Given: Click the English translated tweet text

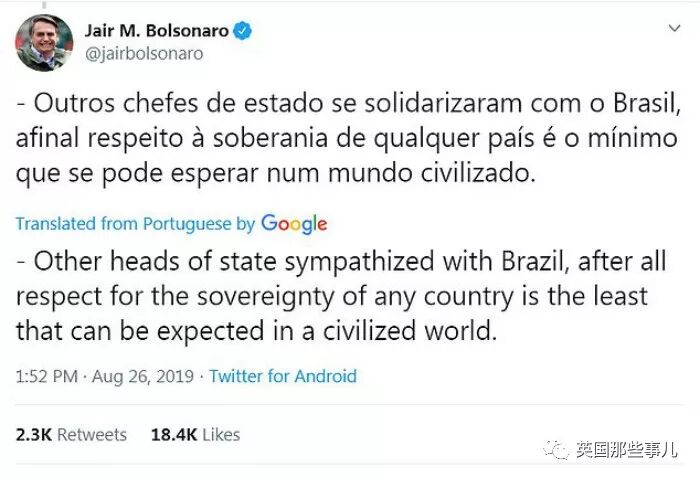Looking at the screenshot, I should click(x=342, y=296).
